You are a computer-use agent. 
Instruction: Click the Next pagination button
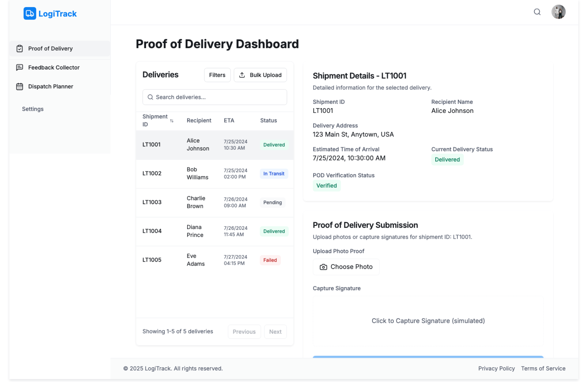pyautogui.click(x=275, y=331)
